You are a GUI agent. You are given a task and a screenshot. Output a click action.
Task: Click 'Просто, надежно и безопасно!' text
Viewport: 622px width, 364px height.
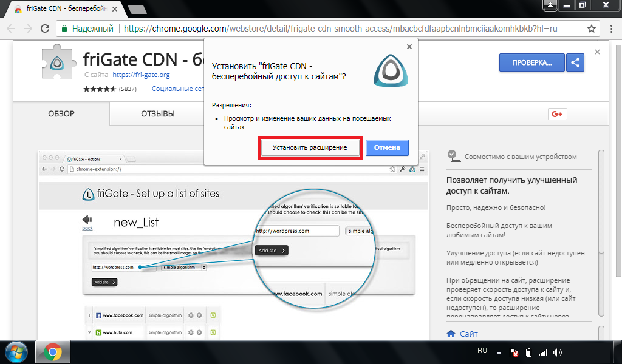pos(496,207)
